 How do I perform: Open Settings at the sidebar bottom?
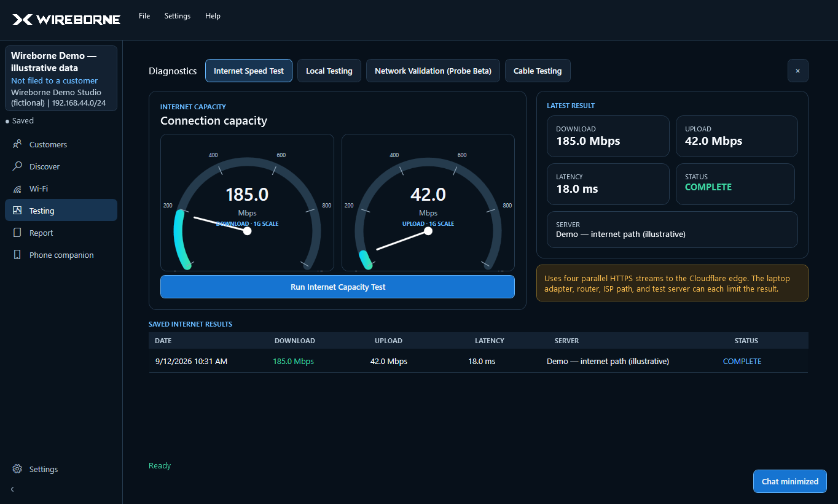(x=61, y=469)
